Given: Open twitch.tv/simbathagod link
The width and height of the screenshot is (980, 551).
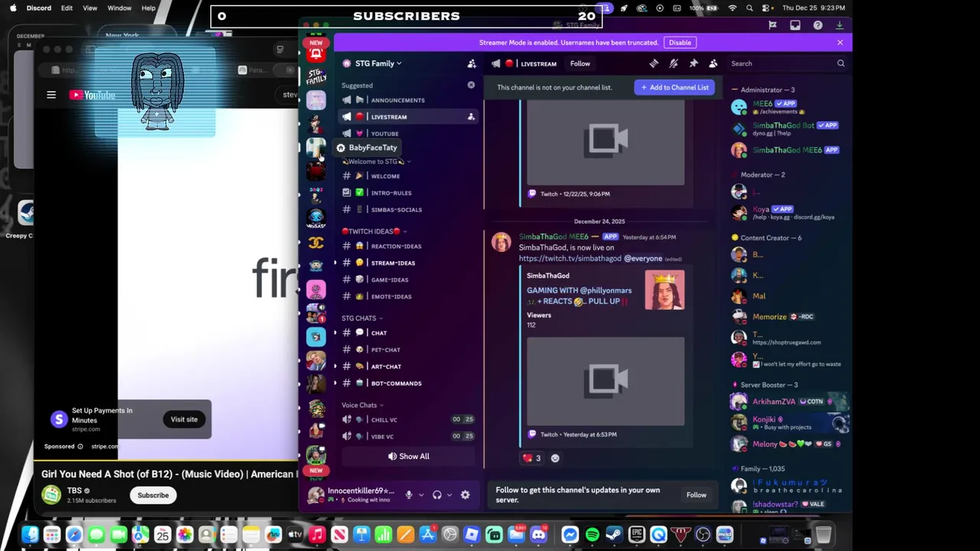Looking at the screenshot, I should pyautogui.click(x=570, y=259).
